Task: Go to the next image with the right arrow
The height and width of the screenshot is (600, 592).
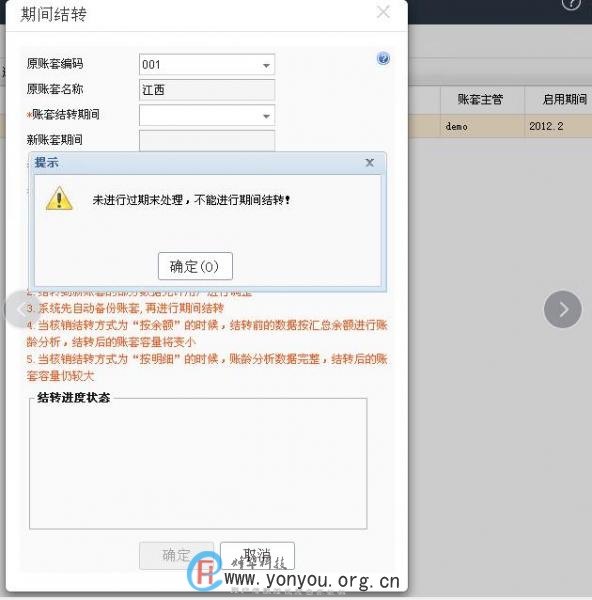Action: tap(563, 309)
